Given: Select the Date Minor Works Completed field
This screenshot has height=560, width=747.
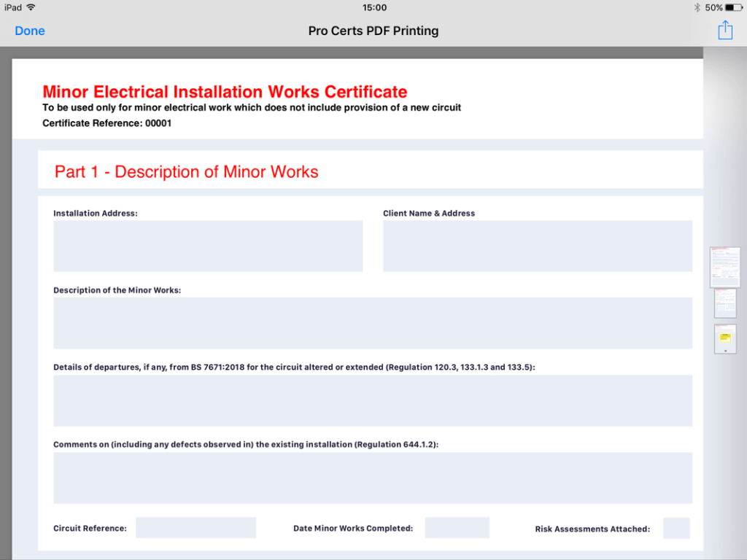Looking at the screenshot, I should pos(457,528).
